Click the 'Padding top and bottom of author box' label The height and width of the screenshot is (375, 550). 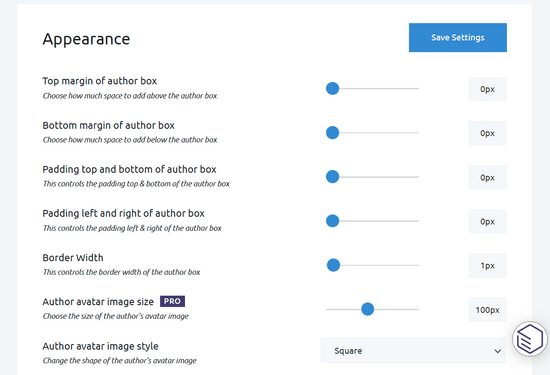[x=129, y=169]
